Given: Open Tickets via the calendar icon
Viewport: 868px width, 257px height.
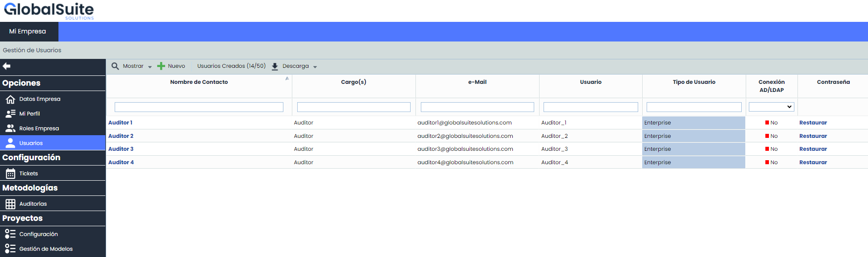Looking at the screenshot, I should [10, 174].
